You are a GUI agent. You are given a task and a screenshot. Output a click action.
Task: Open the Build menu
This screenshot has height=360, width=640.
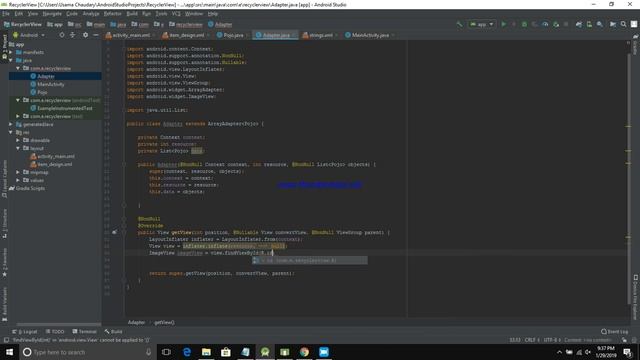[x=132, y=13]
